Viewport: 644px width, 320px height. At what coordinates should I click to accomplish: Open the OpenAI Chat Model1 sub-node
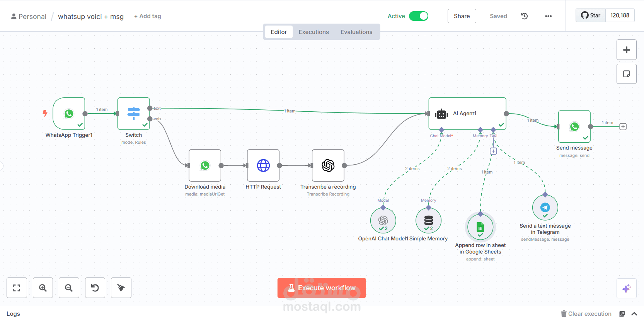[x=383, y=221]
